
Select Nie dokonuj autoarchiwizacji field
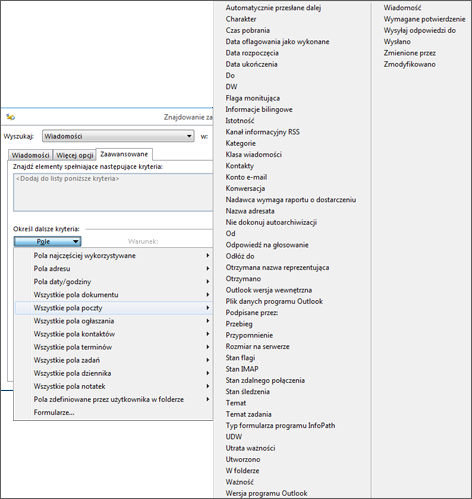pos(271,222)
